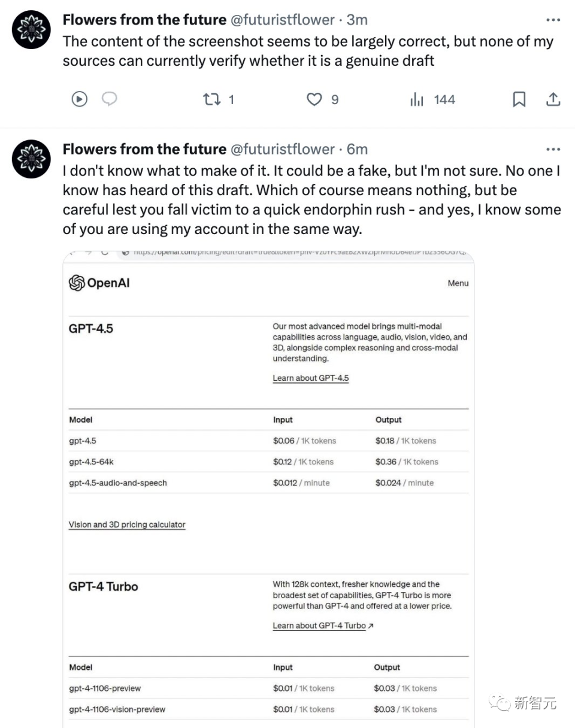Click the play icon under the first tweet
The width and height of the screenshot is (575, 728).
(x=80, y=99)
